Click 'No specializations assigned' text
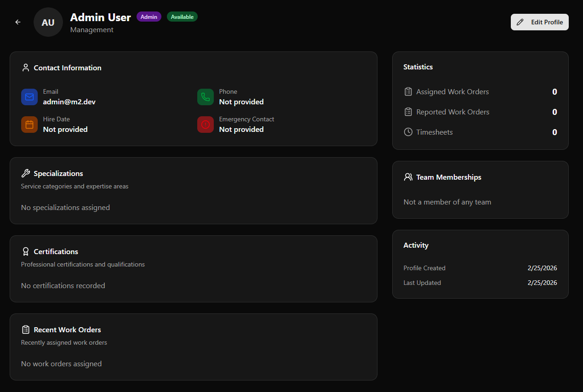This screenshot has height=392, width=583. (66, 207)
